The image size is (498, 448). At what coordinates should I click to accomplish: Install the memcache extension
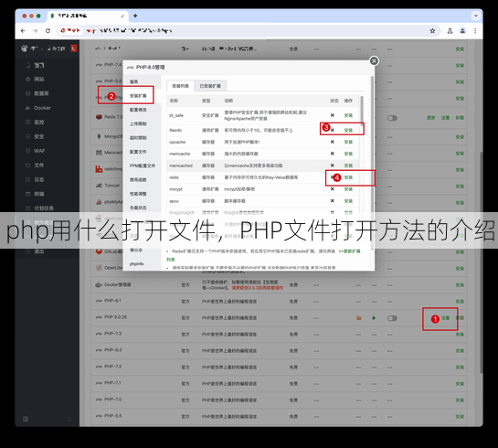pos(348,154)
